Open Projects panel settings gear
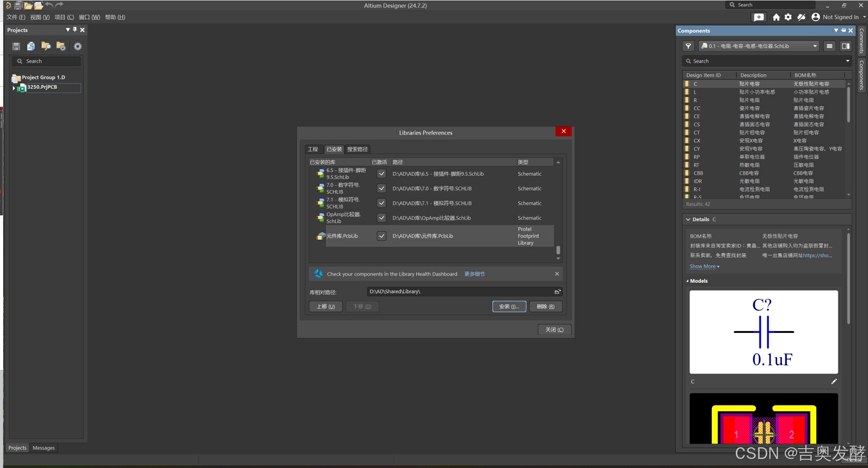The width and height of the screenshot is (868, 468). [x=78, y=46]
